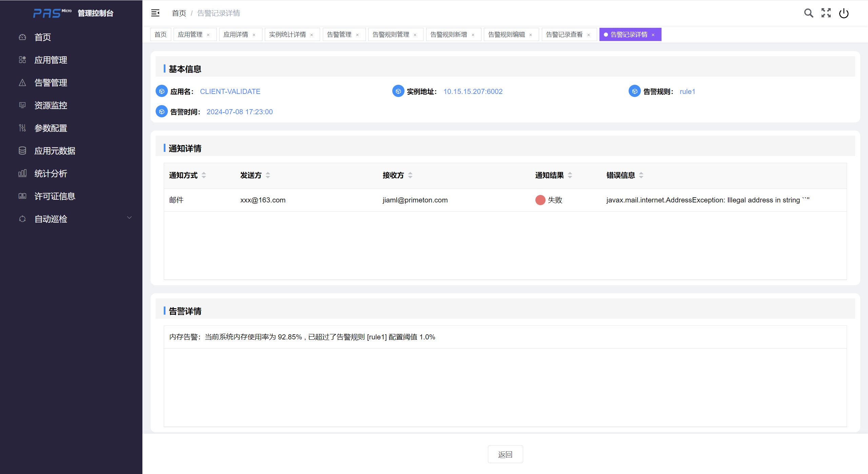Image resolution: width=868 pixels, height=474 pixels.
Task: Switch to the 告警规则管理 tab
Action: pyautogui.click(x=391, y=35)
